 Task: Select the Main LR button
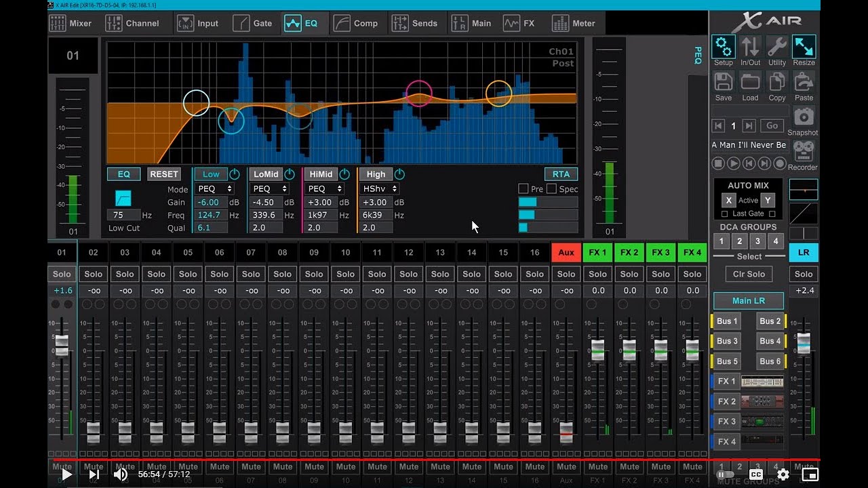point(749,300)
